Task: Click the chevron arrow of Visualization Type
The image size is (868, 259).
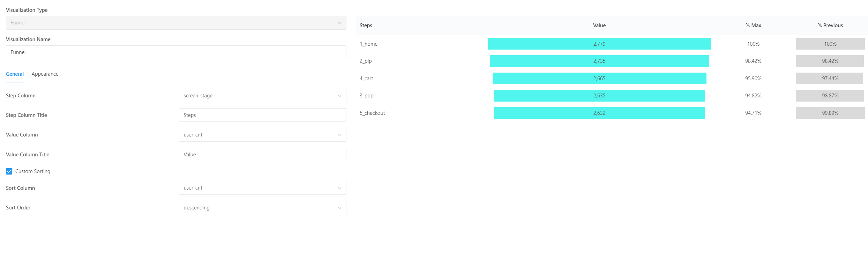Action: tap(339, 23)
